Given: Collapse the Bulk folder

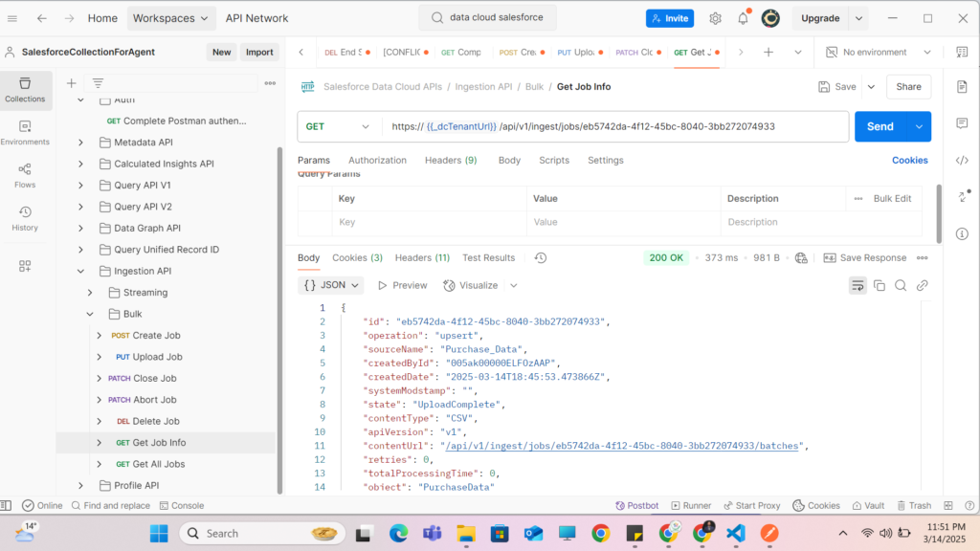Looking at the screenshot, I should 90,314.
